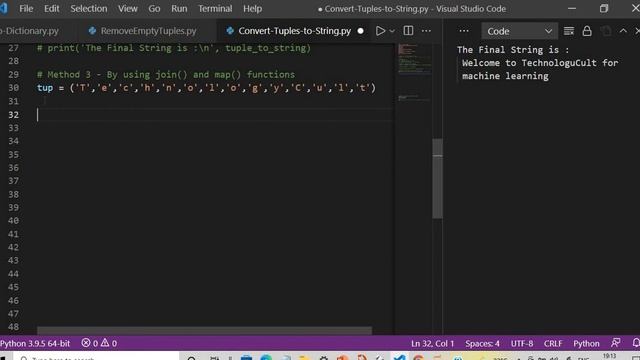
Task: Close unsaved Convert-Tuples-to-String.py tab dot
Action: coord(360,31)
